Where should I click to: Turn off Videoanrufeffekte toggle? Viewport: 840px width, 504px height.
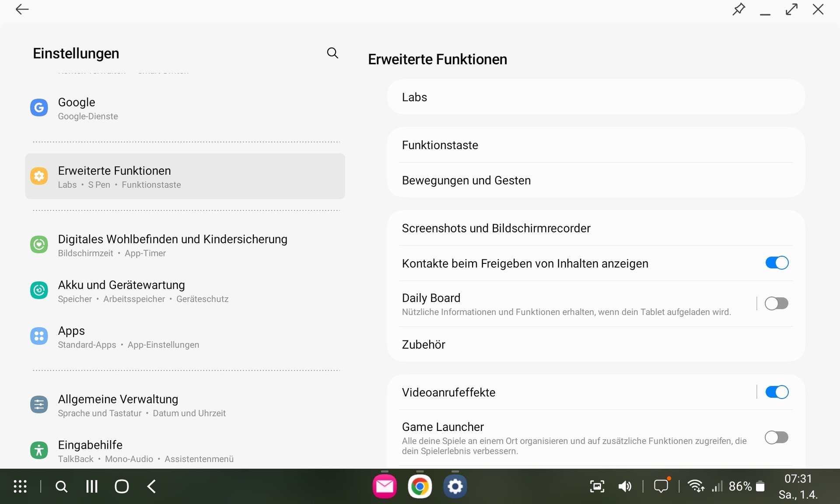pyautogui.click(x=777, y=392)
